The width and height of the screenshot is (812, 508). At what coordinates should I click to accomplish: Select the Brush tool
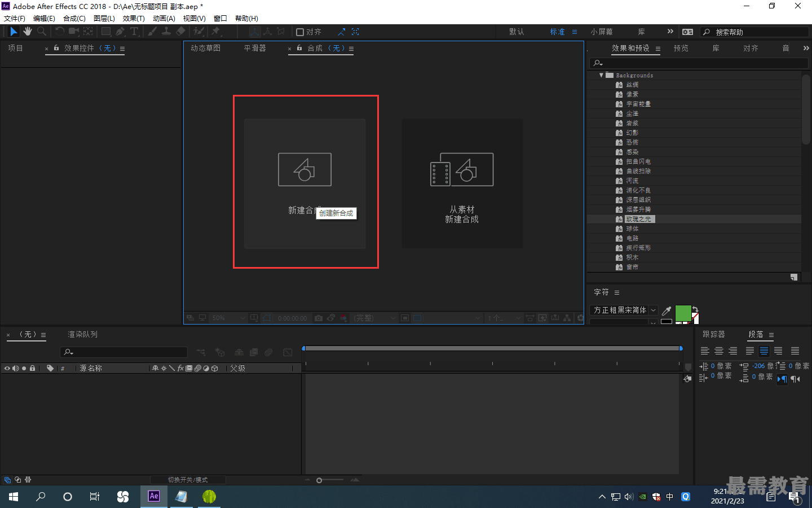click(152, 32)
